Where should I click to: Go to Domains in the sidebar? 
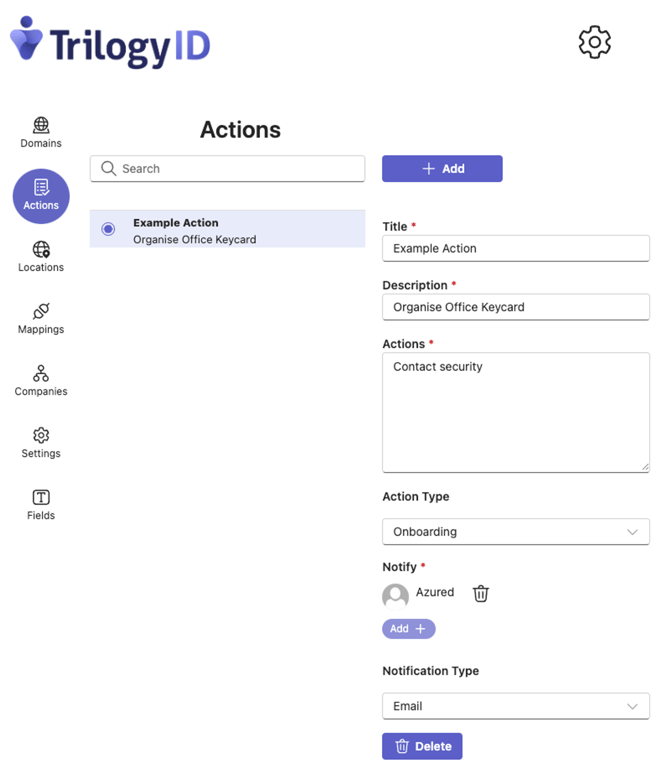click(41, 132)
